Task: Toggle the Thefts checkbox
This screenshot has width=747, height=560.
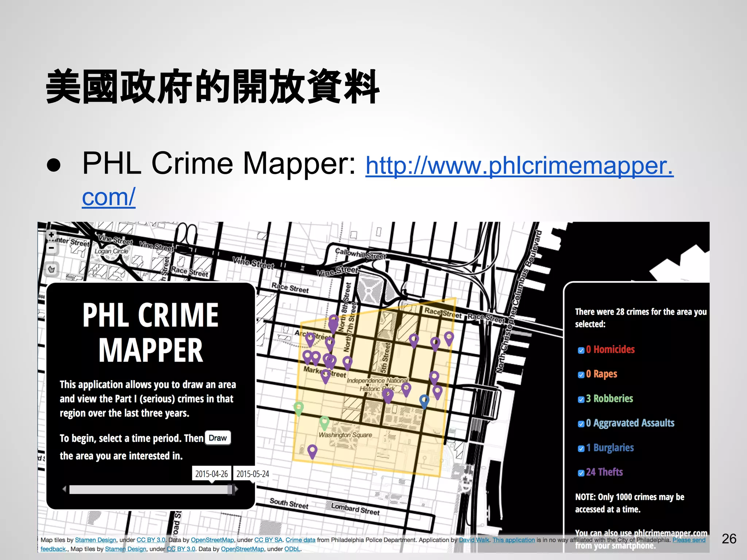Action: pos(581,473)
